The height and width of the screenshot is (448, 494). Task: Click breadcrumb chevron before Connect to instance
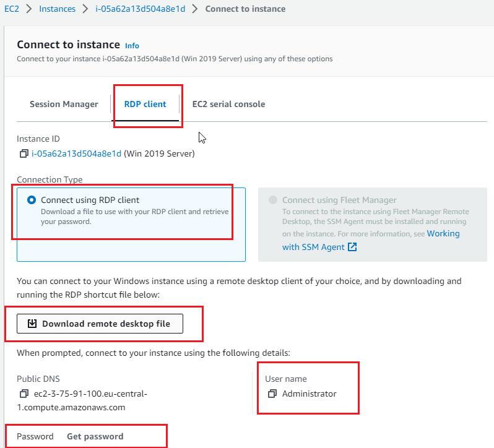(x=195, y=9)
